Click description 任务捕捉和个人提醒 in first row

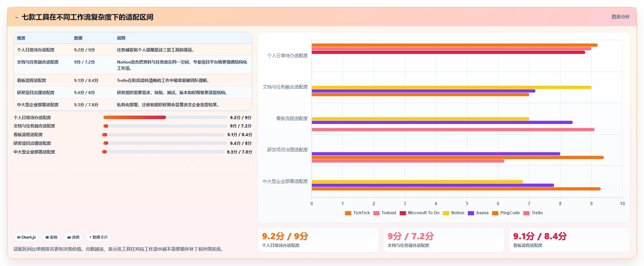click(x=156, y=50)
